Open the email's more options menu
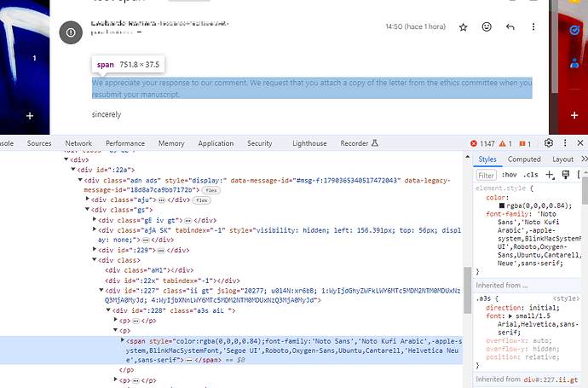The width and height of the screenshot is (588, 388). [533, 26]
